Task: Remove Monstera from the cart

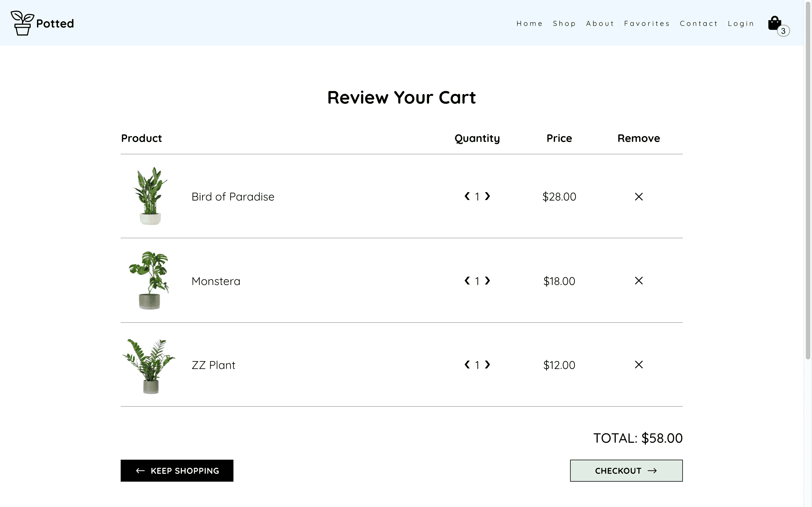Action: coord(639,281)
